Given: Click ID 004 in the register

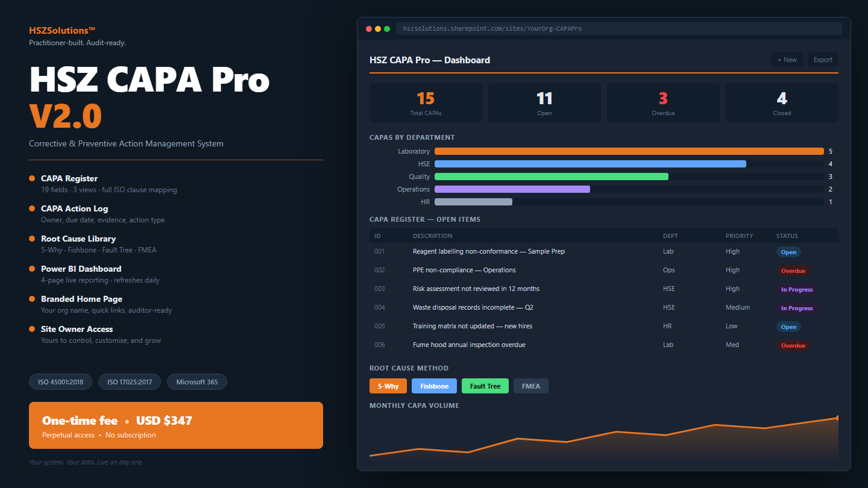Looking at the screenshot, I should (x=379, y=307).
